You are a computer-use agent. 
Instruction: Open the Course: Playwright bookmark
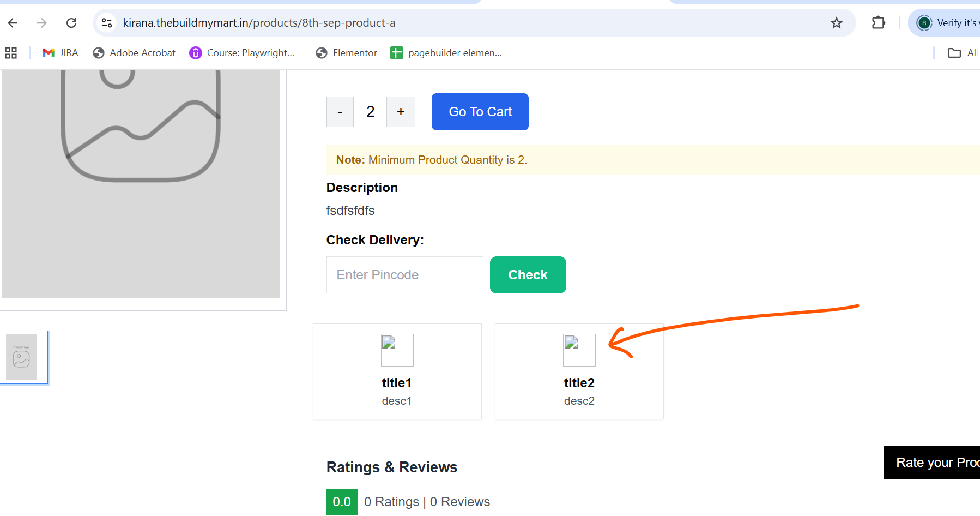pyautogui.click(x=242, y=53)
